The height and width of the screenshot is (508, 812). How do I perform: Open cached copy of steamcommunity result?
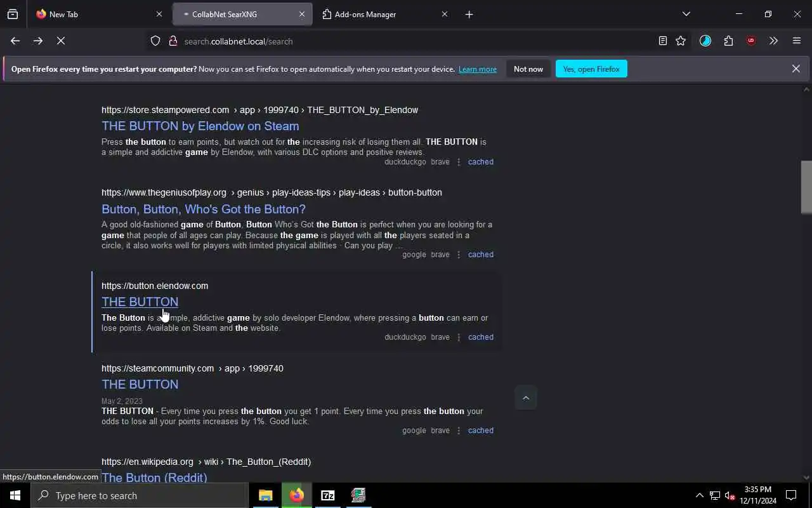coord(481,431)
